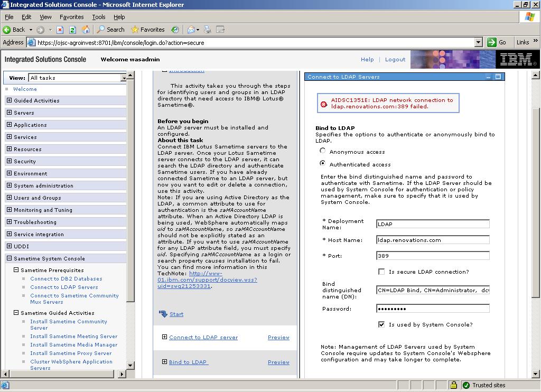Screen dimensions: 541x392
Task: Open the Favorites star toolbar button
Action: 148,30
